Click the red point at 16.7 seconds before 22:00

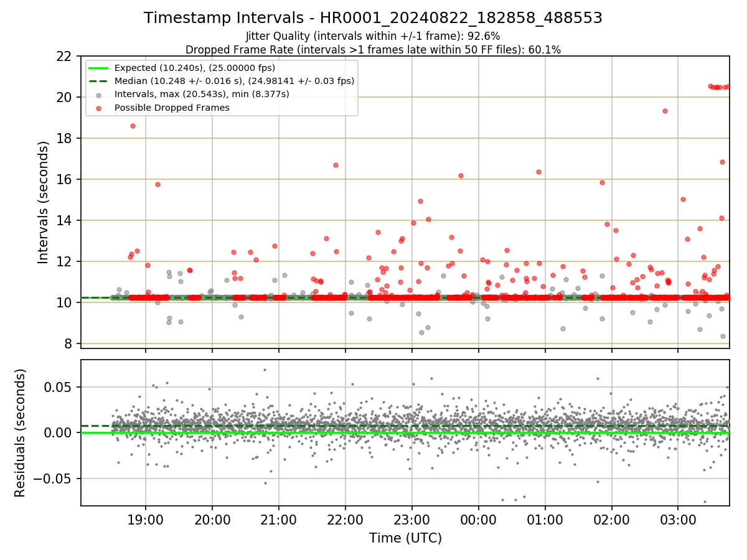pyautogui.click(x=336, y=165)
